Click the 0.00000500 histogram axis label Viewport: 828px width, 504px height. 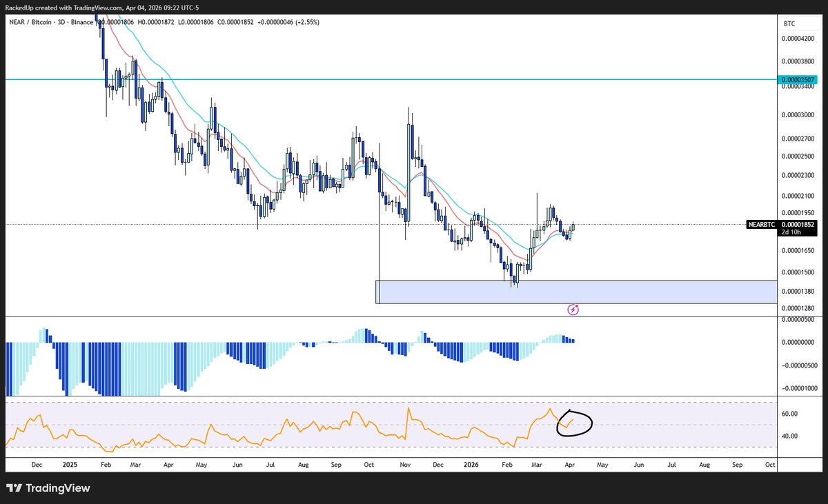click(797, 319)
